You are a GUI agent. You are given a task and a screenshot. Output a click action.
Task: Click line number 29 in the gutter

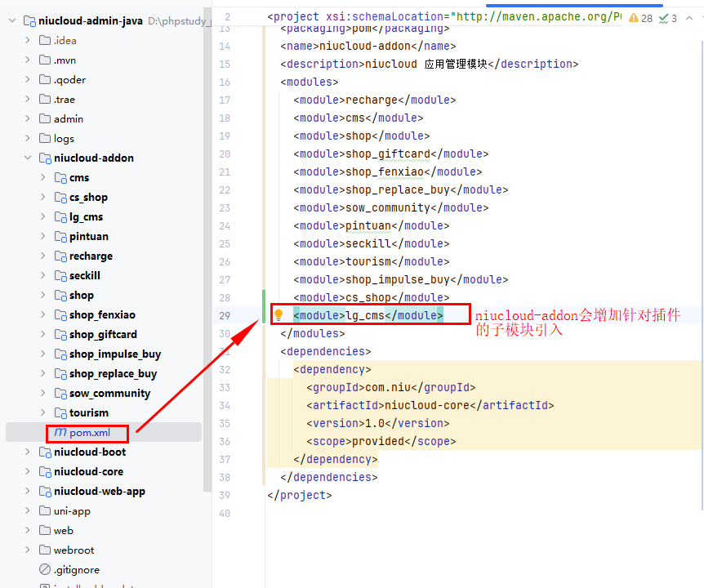225,315
